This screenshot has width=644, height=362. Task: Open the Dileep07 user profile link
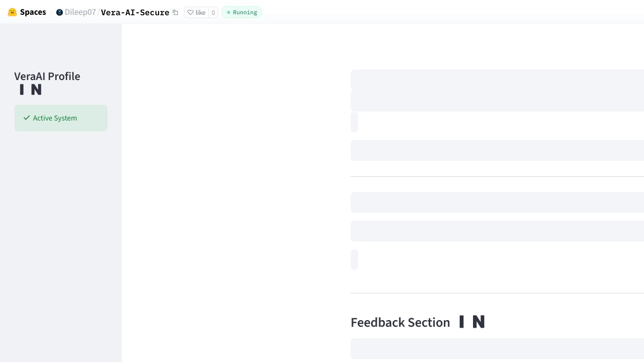click(80, 12)
